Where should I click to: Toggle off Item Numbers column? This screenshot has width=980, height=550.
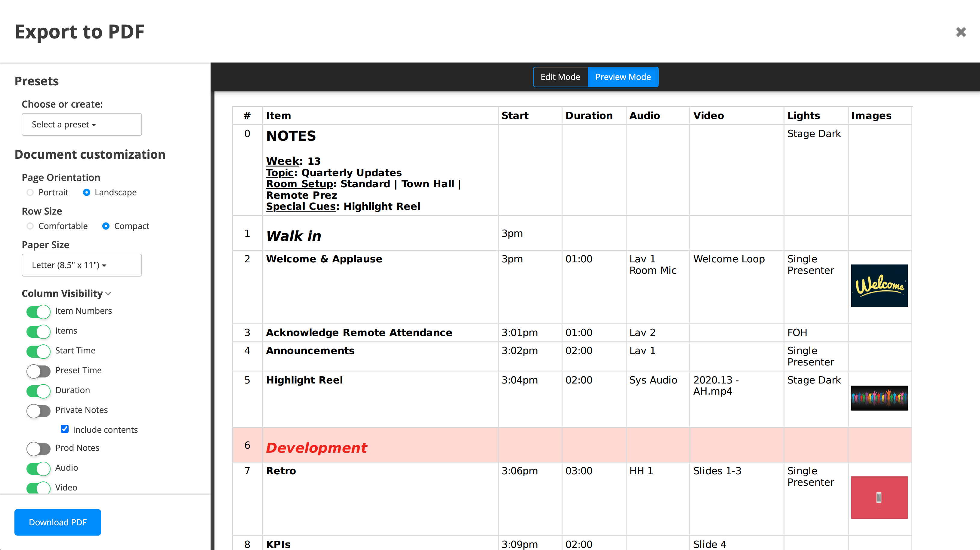pyautogui.click(x=38, y=312)
